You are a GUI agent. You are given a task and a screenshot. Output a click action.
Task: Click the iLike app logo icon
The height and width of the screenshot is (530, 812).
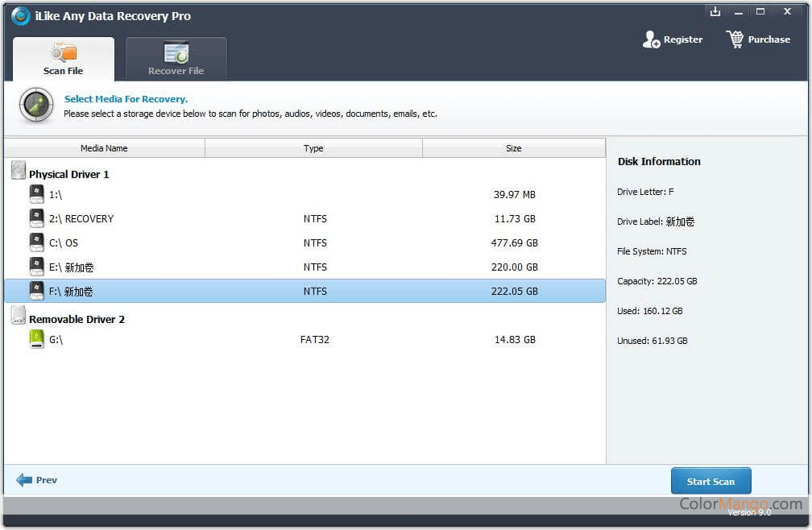click(21, 15)
